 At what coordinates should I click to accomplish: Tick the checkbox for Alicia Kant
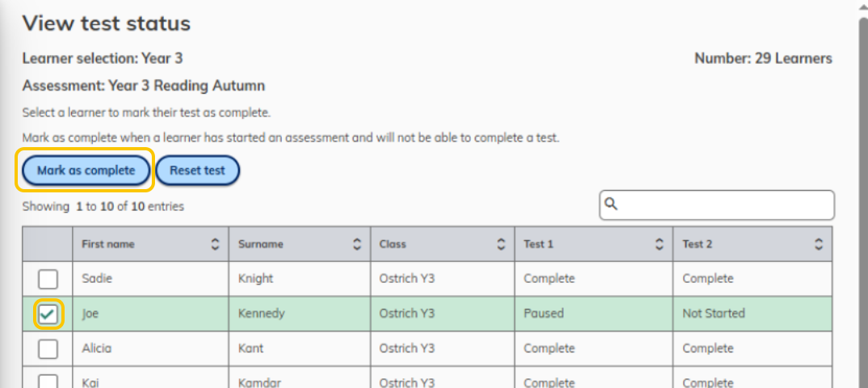[x=48, y=348]
